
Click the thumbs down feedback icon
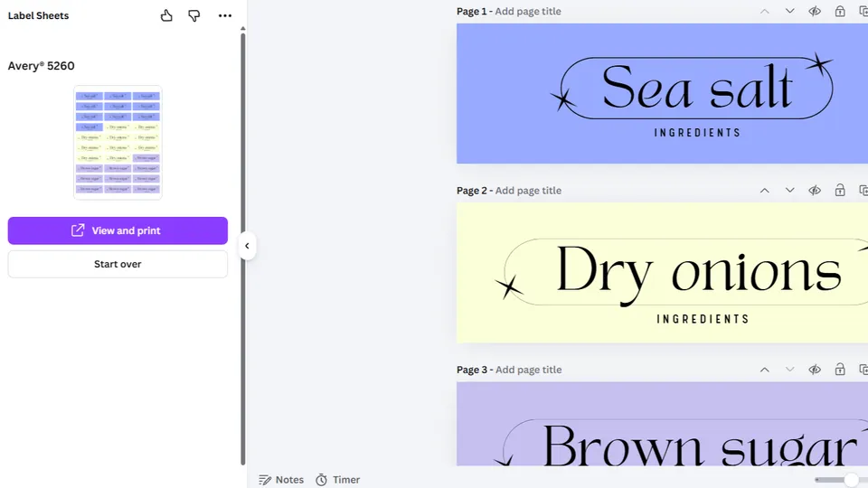(x=193, y=15)
